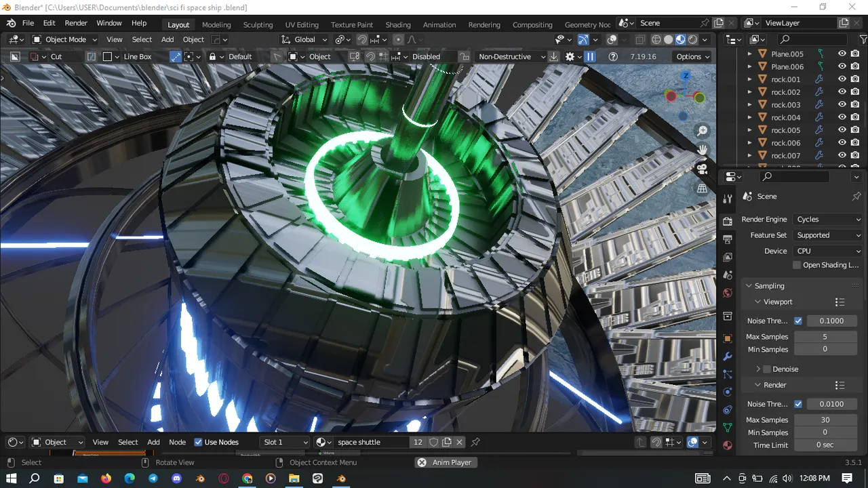
Task: Toggle proportional editing button
Action: (398, 39)
